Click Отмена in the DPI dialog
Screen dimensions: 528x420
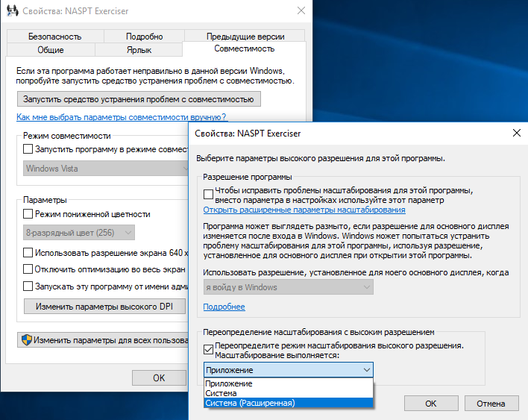tap(491, 404)
